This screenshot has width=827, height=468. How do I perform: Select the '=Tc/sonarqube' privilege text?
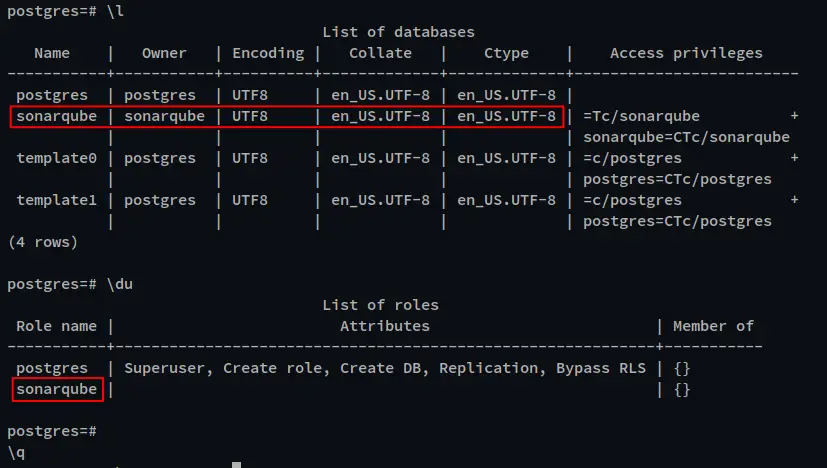641,117
